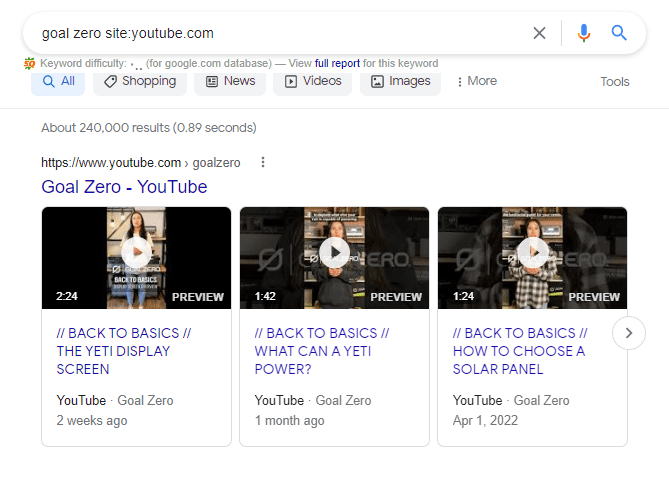The width and height of the screenshot is (669, 478).
Task: Click the PREVIEW label on the 1:24 video
Action: 594,297
